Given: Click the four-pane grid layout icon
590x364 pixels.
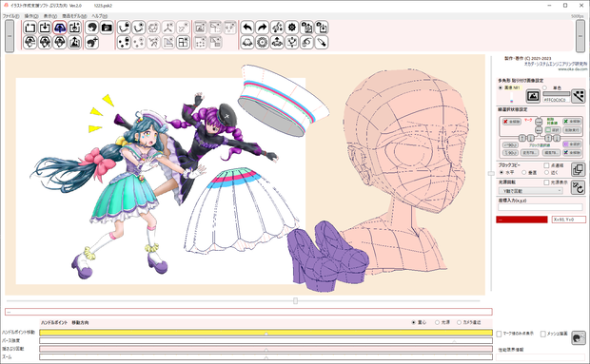Looking at the screenshot, I should 184,43.
